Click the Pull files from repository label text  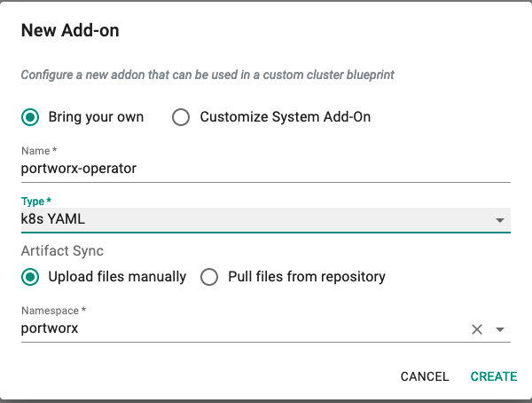pos(307,277)
